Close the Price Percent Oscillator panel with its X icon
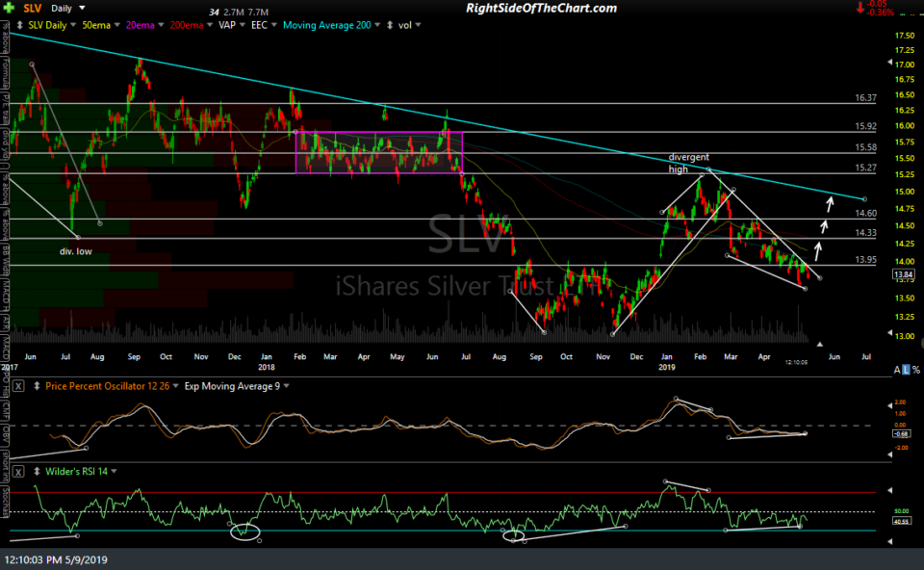Viewport: 924px width, 570px height. coord(18,386)
